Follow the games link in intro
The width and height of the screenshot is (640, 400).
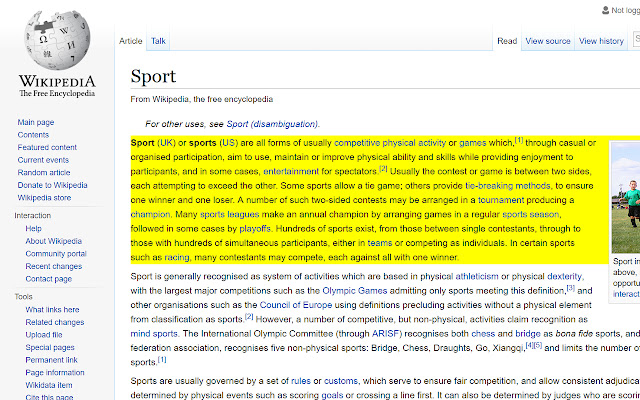click(473, 143)
